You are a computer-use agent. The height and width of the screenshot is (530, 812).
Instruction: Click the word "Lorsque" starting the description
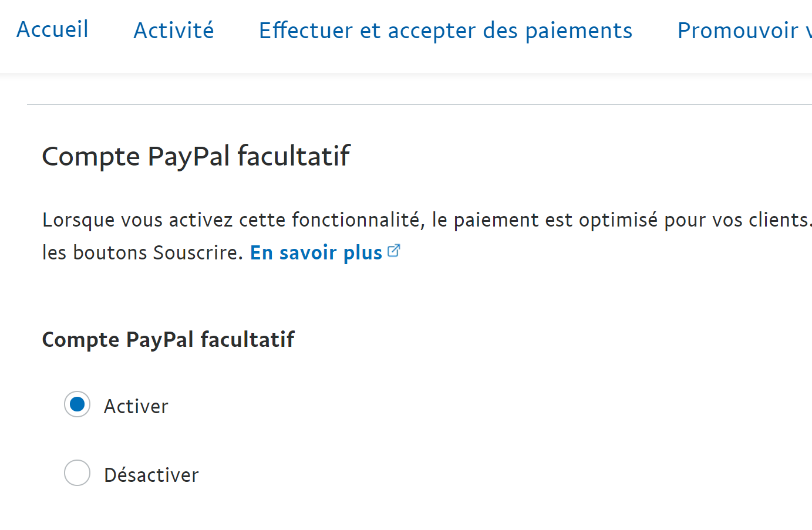pyautogui.click(x=78, y=220)
